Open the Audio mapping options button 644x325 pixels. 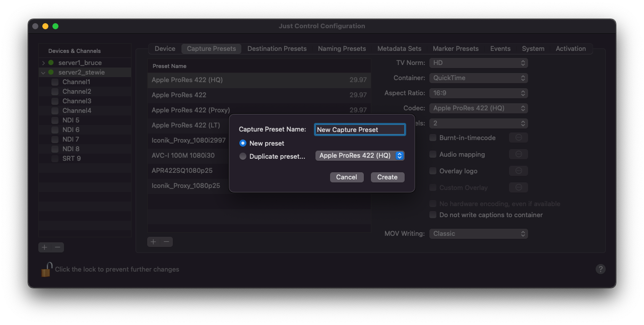519,154
